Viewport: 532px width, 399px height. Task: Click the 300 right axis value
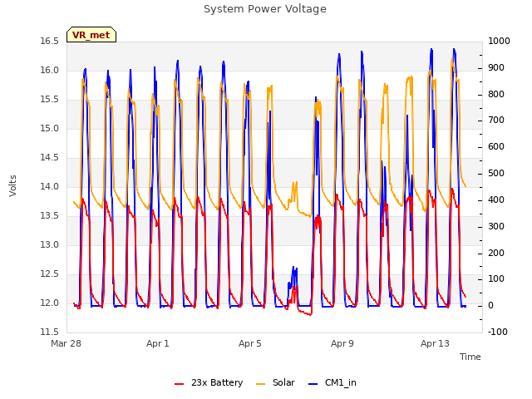pos(496,226)
